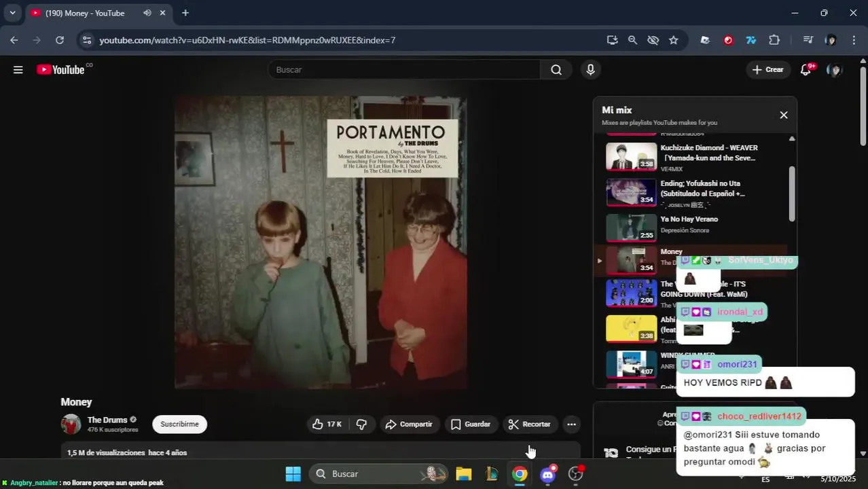Share the video via Compartir
868x489 pixels.
[x=409, y=424]
